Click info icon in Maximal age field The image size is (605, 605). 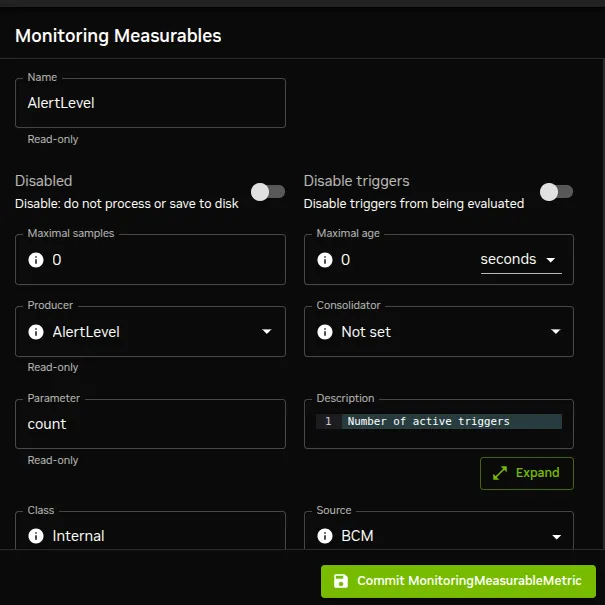[324, 260]
